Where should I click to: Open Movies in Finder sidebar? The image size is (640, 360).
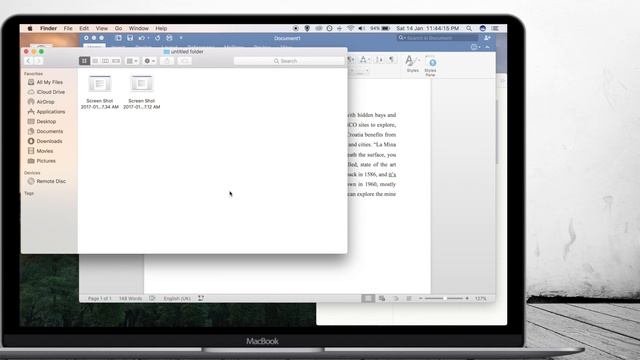pos(40,151)
